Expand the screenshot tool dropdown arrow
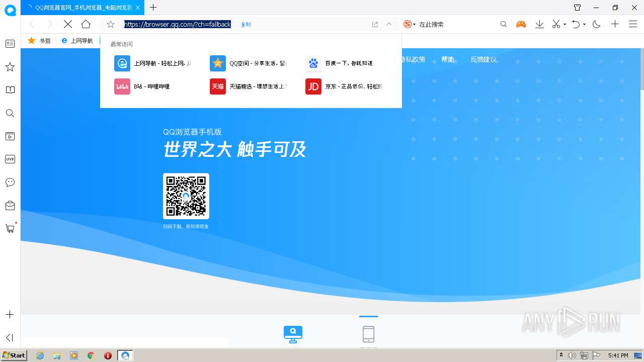 (565, 25)
